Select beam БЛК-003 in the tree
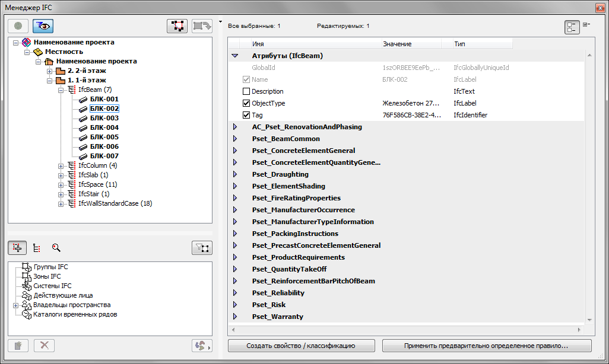 click(104, 118)
